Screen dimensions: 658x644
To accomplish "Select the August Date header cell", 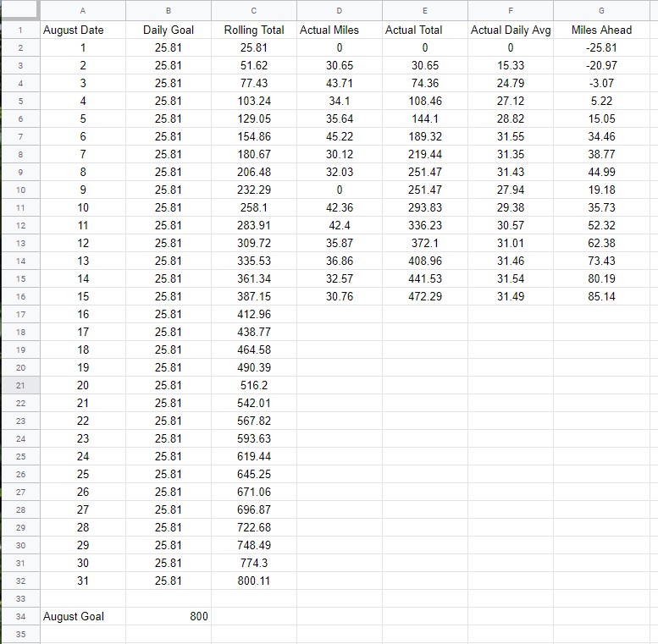I will 83,30.
